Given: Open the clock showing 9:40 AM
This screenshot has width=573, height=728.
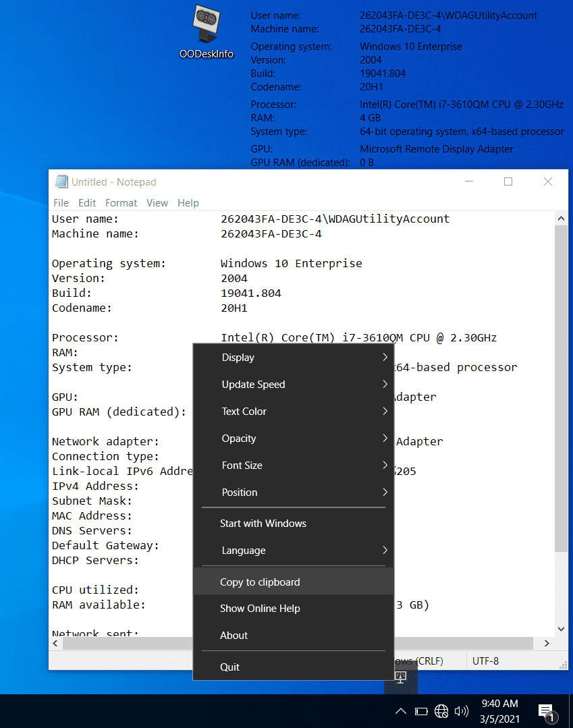Looking at the screenshot, I should [499, 711].
